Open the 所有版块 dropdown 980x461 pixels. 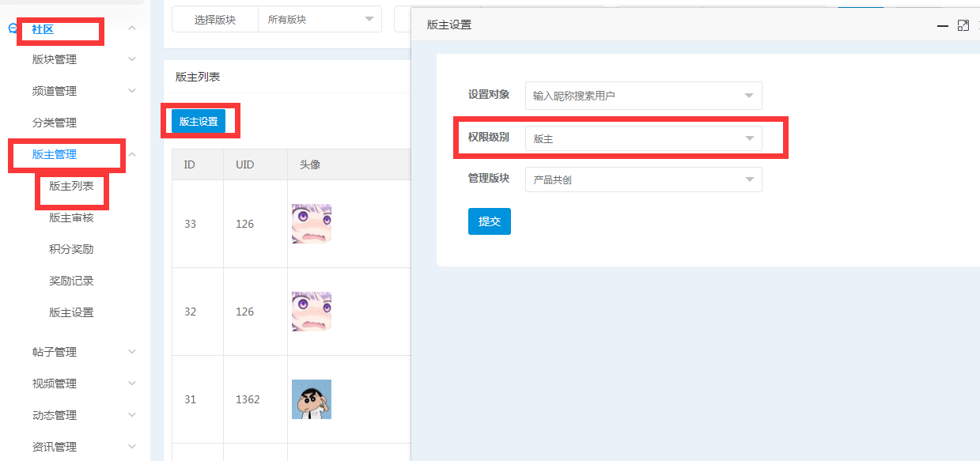coord(320,19)
